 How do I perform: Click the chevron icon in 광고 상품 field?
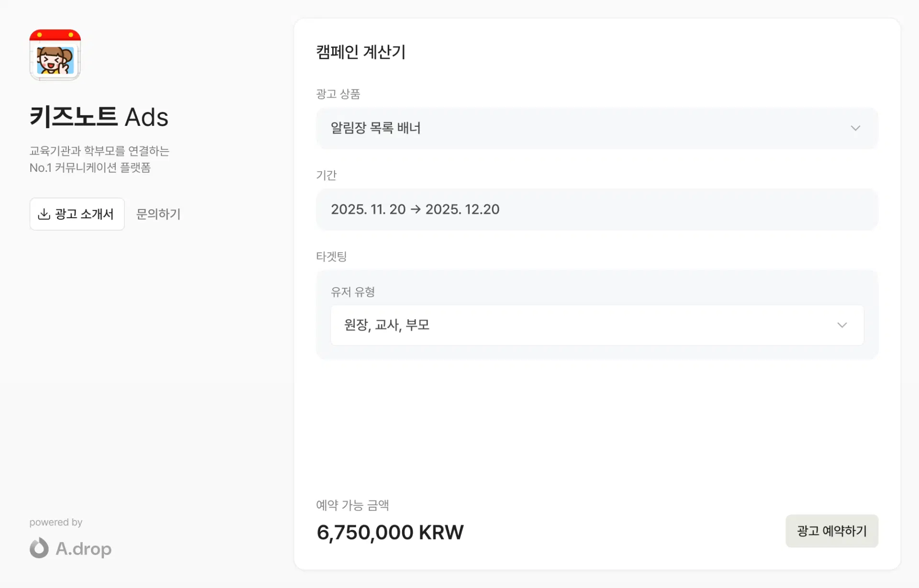(855, 128)
